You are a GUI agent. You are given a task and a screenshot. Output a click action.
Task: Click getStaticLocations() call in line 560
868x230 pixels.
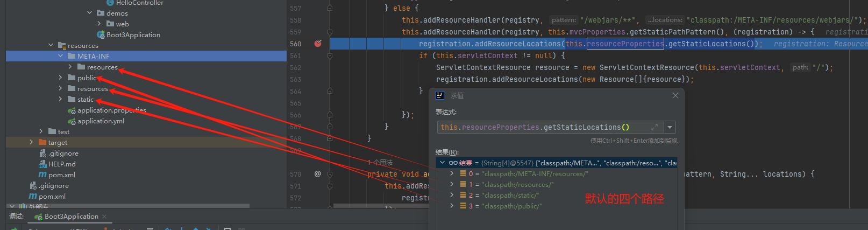712,44
